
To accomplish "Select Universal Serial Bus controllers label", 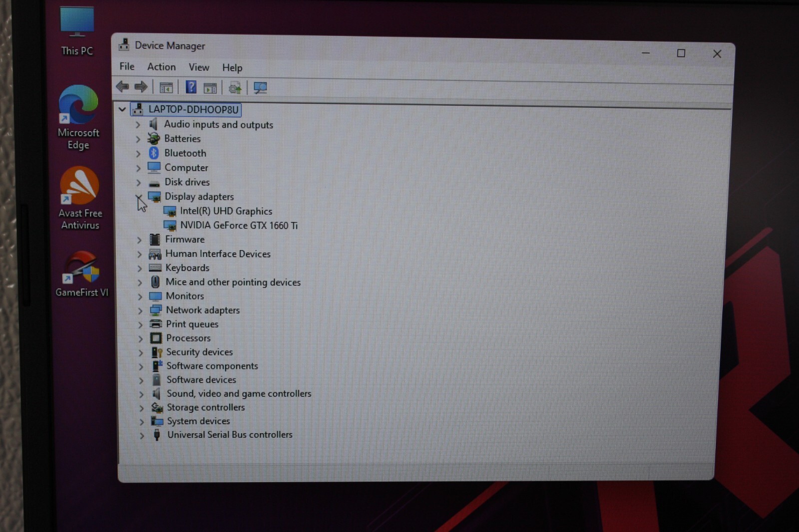I will pyautogui.click(x=230, y=435).
